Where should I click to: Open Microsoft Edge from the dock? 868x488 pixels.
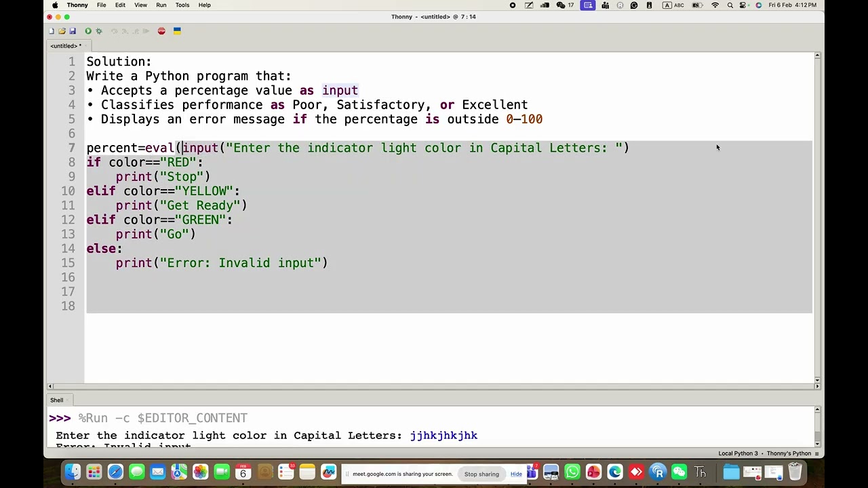click(615, 472)
